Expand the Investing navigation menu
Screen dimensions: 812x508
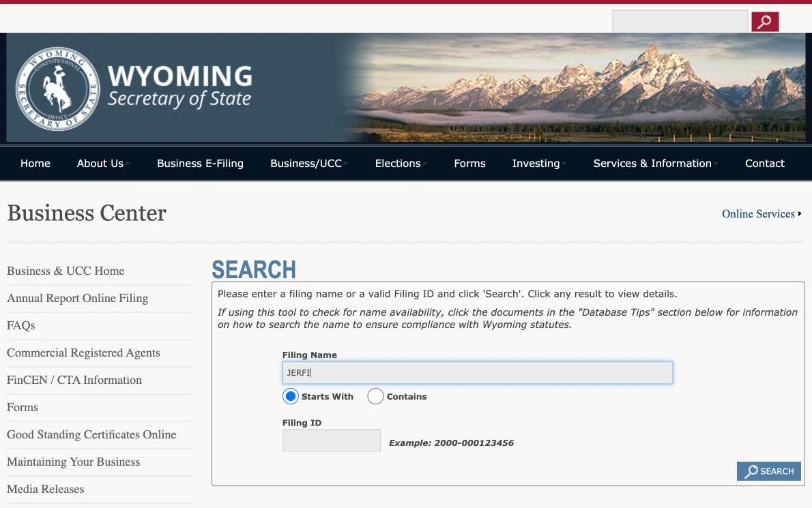pyautogui.click(x=538, y=164)
